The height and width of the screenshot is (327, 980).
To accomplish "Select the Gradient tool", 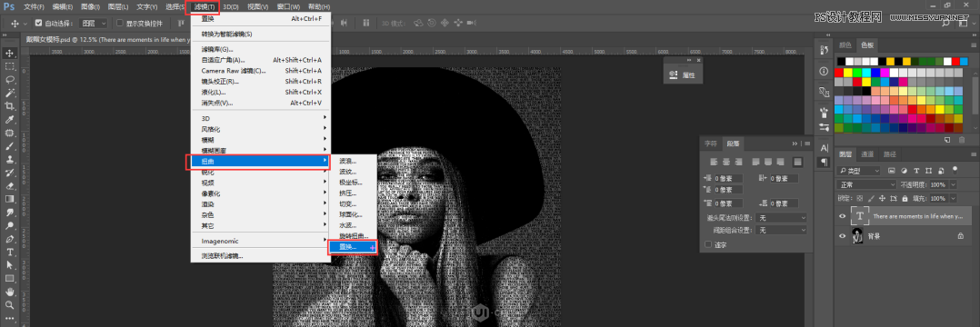I will (x=10, y=199).
